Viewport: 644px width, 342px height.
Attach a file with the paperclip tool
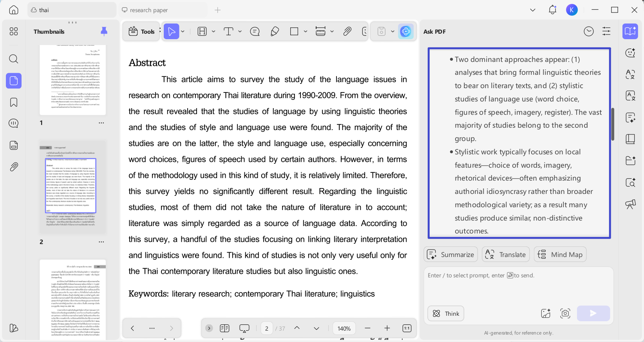coord(347,31)
